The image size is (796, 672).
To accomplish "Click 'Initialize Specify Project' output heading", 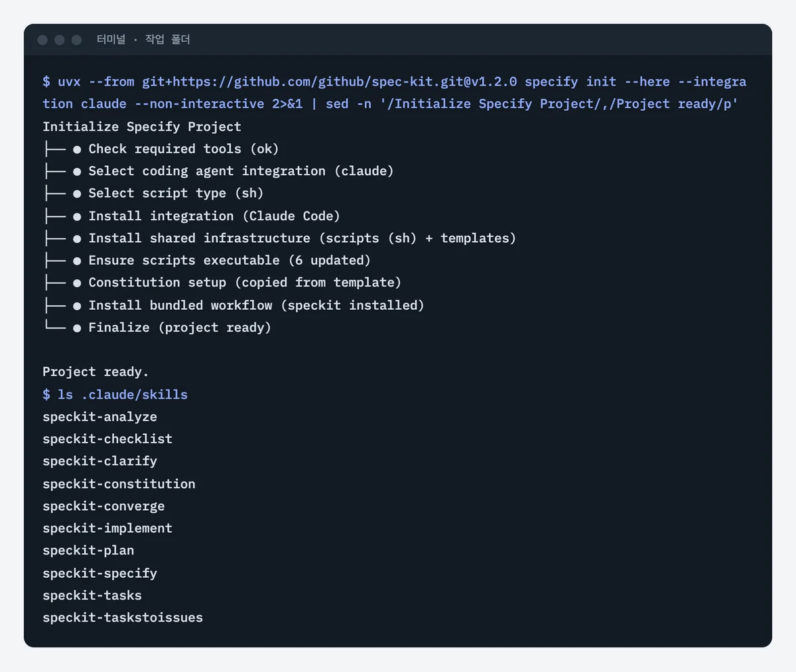I will (142, 127).
